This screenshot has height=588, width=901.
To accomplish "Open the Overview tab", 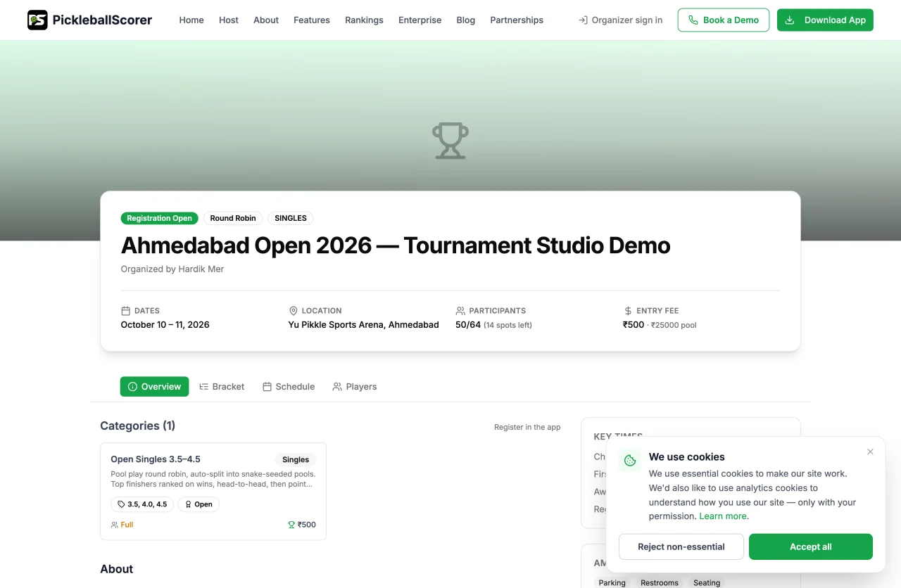I will [x=154, y=387].
